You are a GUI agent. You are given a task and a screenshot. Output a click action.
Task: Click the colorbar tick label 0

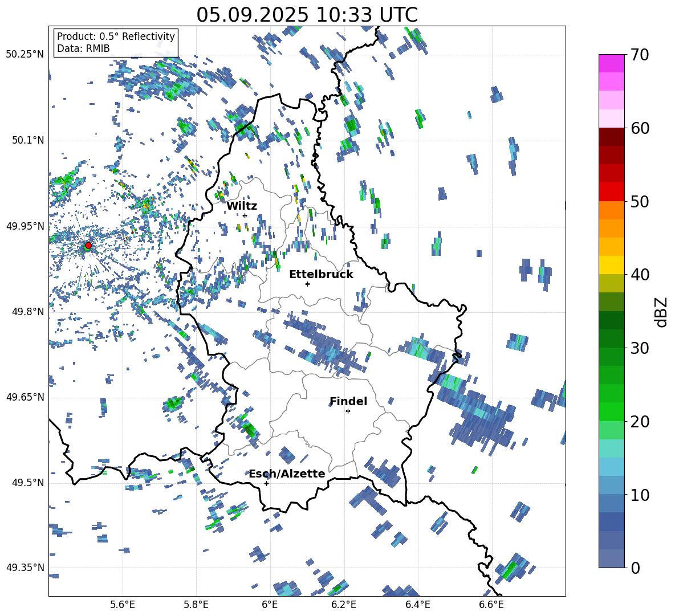(635, 568)
